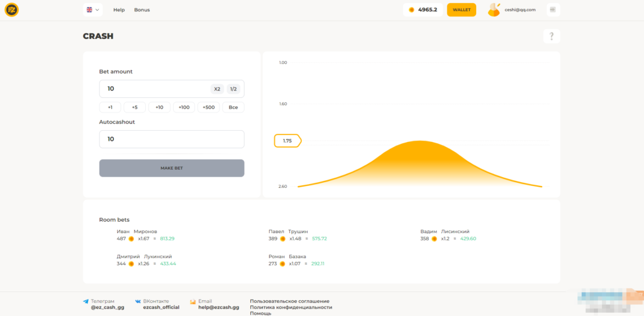Click the EZ Cash logo icon
This screenshot has width=644, height=316.
11,10
